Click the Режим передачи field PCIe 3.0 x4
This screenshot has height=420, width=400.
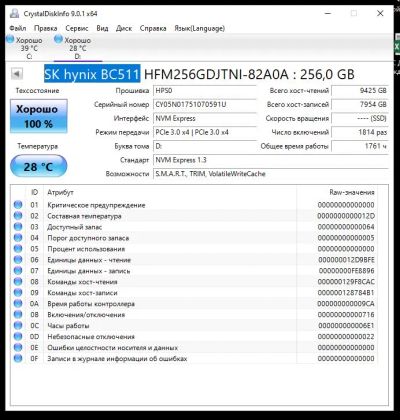pyautogui.click(x=205, y=132)
